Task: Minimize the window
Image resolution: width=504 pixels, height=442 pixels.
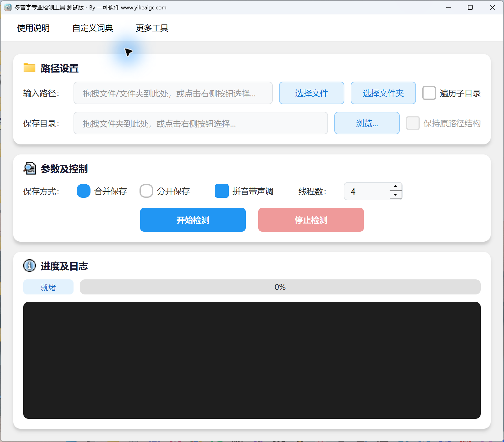Action: pyautogui.click(x=449, y=7)
